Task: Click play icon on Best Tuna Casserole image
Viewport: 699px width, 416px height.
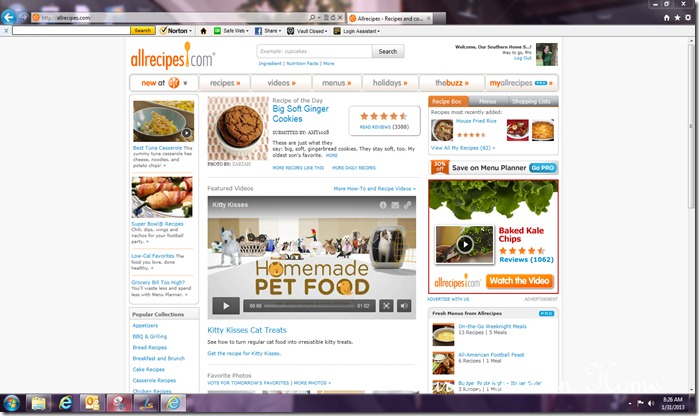Action: pyautogui.click(x=186, y=133)
